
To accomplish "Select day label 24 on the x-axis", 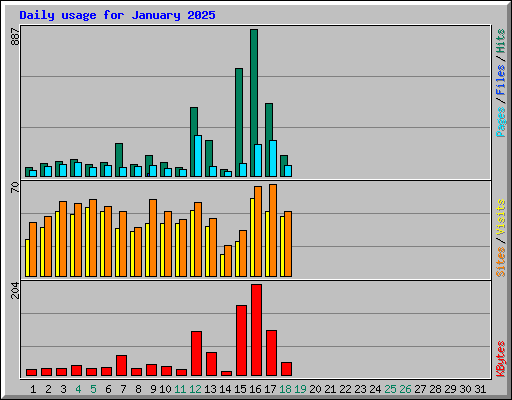I will click(375, 389).
